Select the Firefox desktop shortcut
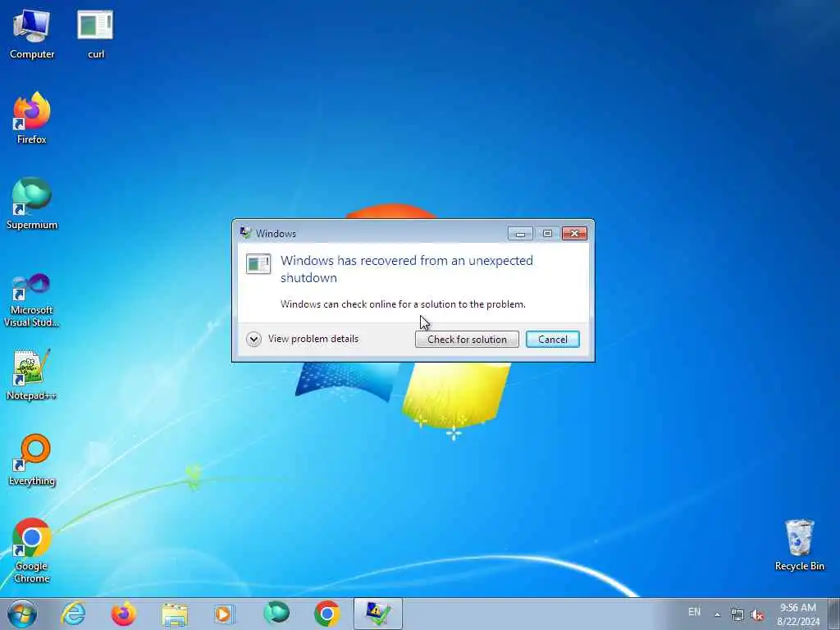 32,118
